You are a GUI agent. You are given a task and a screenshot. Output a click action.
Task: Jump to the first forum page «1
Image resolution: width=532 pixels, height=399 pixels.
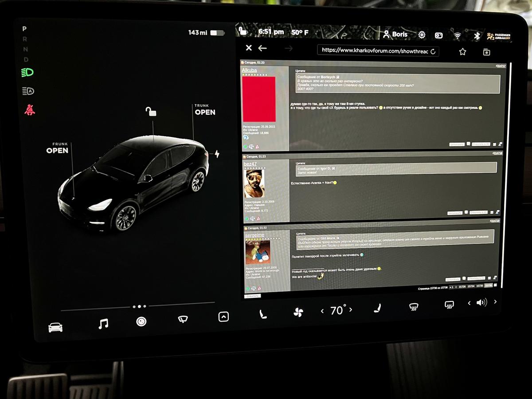451,287
